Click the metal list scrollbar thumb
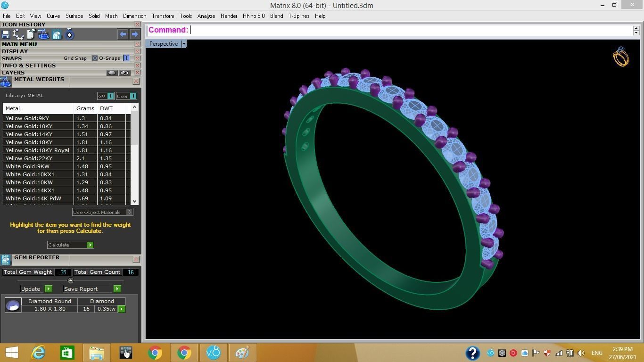The height and width of the screenshot is (362, 644). click(135, 128)
